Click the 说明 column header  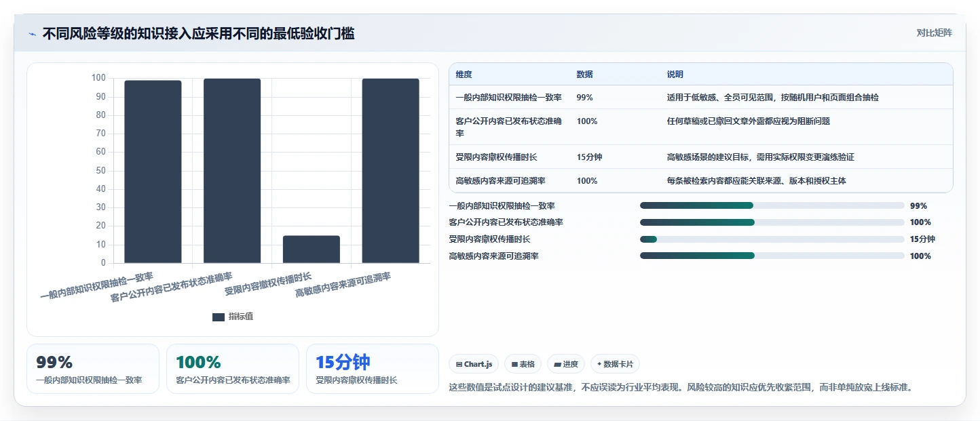click(675, 75)
